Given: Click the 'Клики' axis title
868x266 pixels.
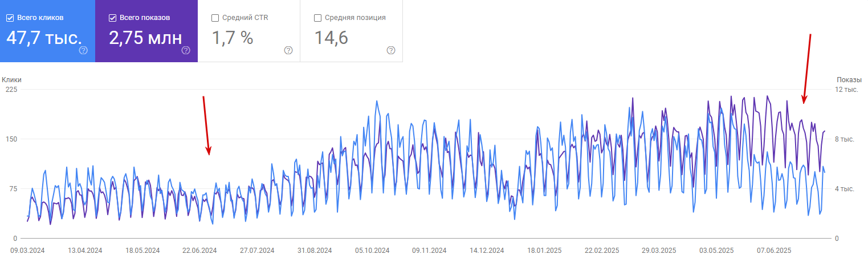Looking at the screenshot, I should [x=11, y=80].
